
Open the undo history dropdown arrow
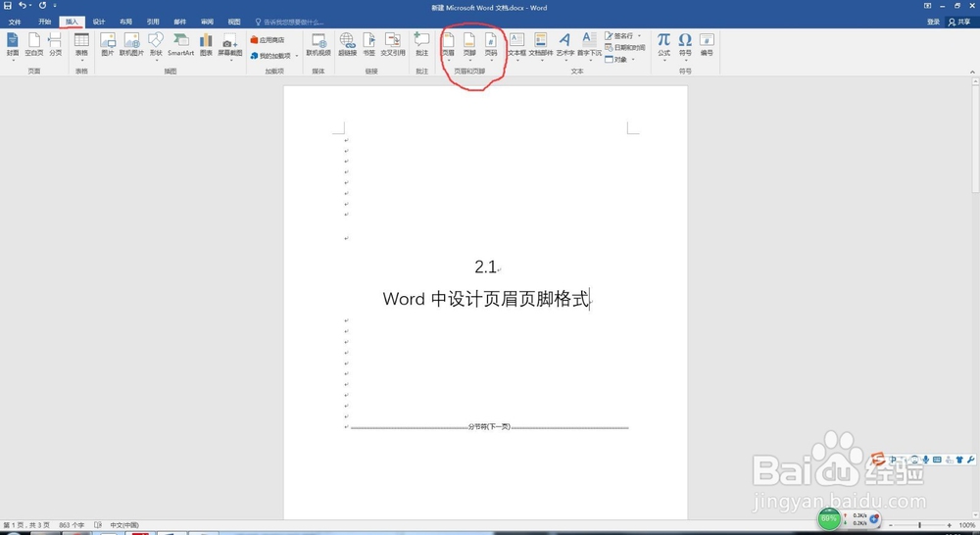click(x=30, y=6)
